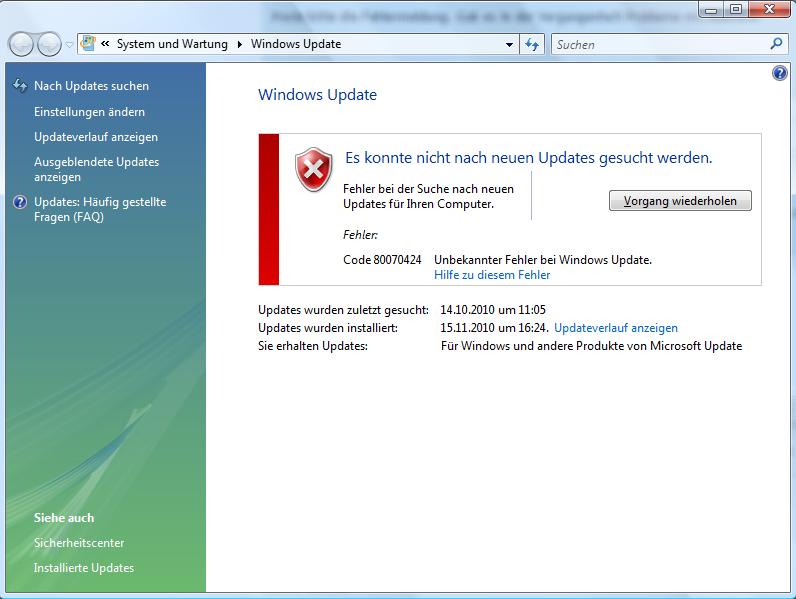Open Updateverlauf anzeigen in left sidebar
This screenshot has height=599, width=796.
(96, 137)
